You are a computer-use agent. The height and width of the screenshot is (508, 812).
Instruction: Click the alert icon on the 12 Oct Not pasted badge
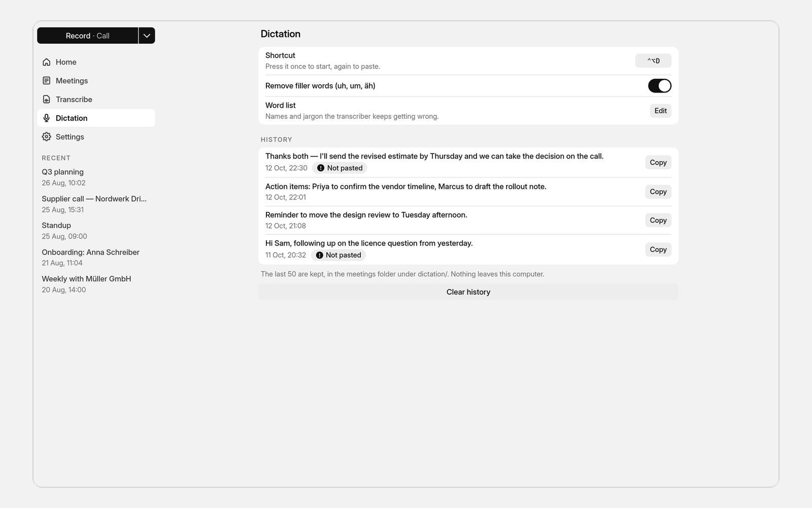tap(321, 168)
